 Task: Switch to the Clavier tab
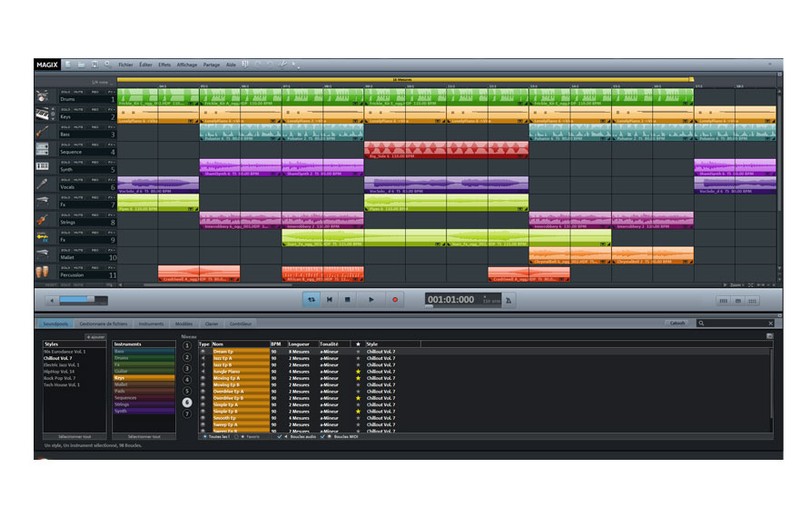211,324
